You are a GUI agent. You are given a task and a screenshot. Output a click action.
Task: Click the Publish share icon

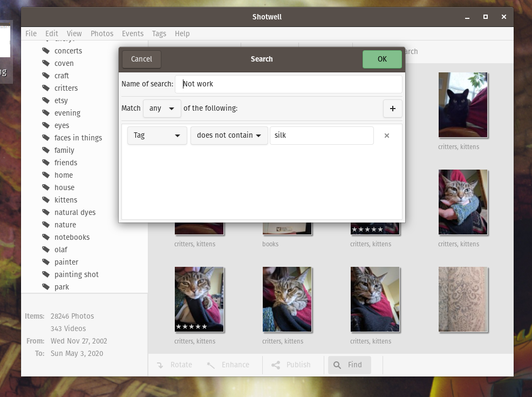[276, 365]
